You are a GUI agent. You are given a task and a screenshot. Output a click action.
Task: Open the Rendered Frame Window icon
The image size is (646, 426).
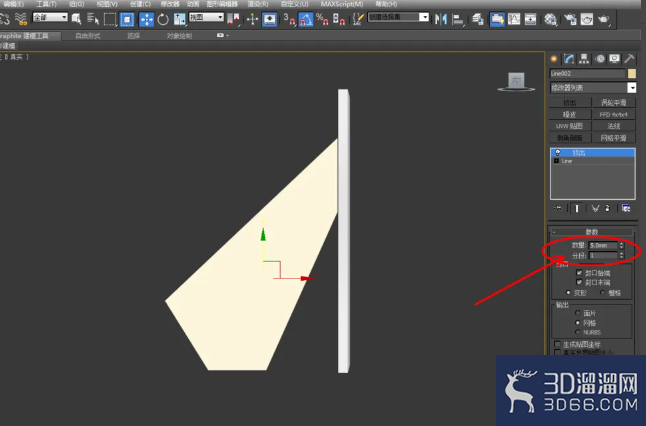pyautogui.click(x=587, y=19)
